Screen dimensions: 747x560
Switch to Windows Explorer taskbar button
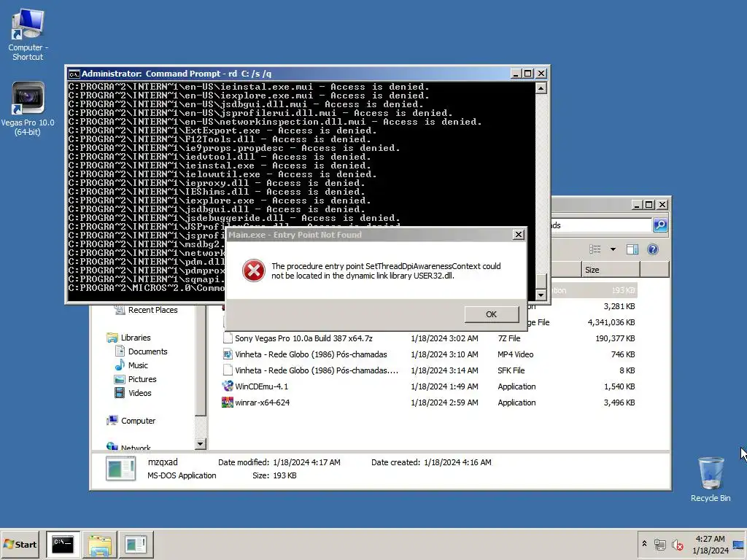tap(99, 544)
